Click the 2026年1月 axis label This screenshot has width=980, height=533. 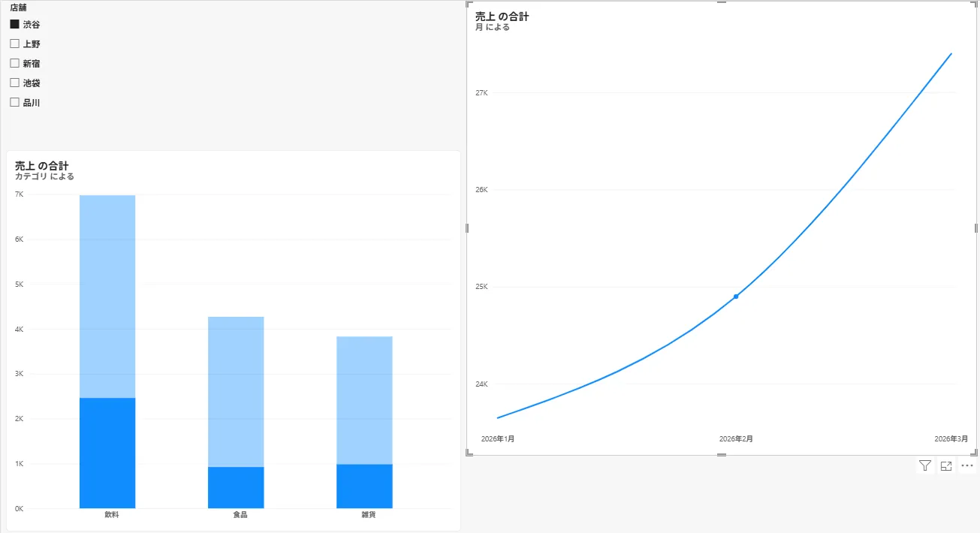(x=498, y=438)
